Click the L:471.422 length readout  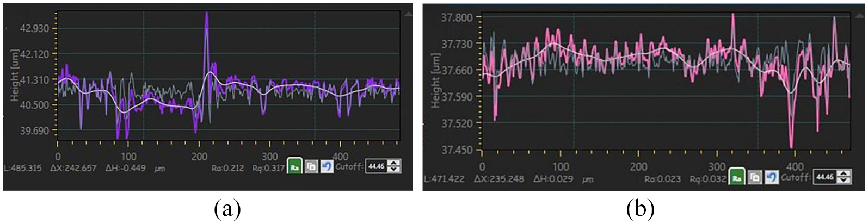pyautogui.click(x=444, y=179)
